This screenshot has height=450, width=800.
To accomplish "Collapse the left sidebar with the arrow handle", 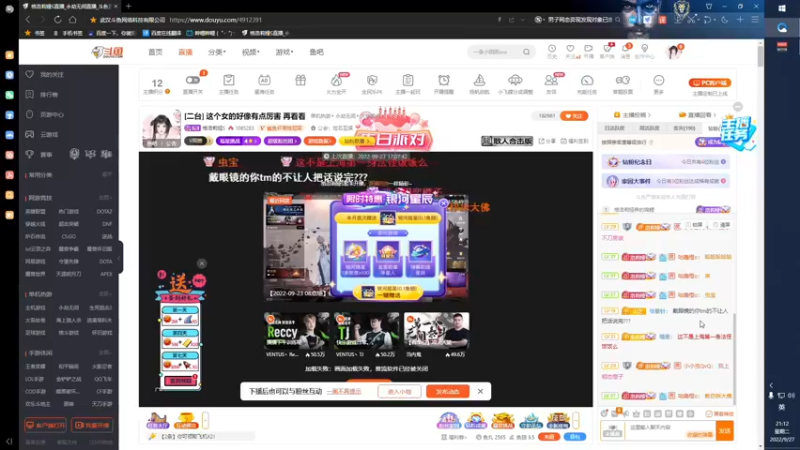I will tap(119, 258).
